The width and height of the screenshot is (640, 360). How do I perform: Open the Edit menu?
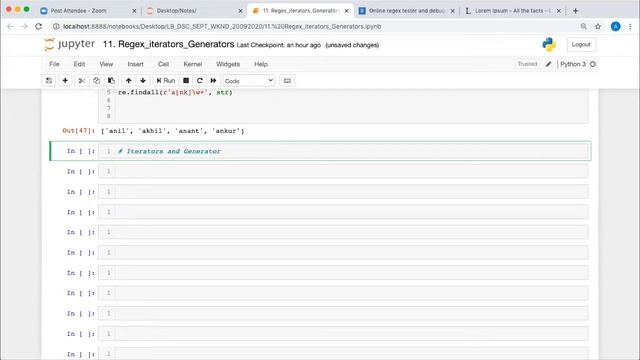pyautogui.click(x=79, y=64)
